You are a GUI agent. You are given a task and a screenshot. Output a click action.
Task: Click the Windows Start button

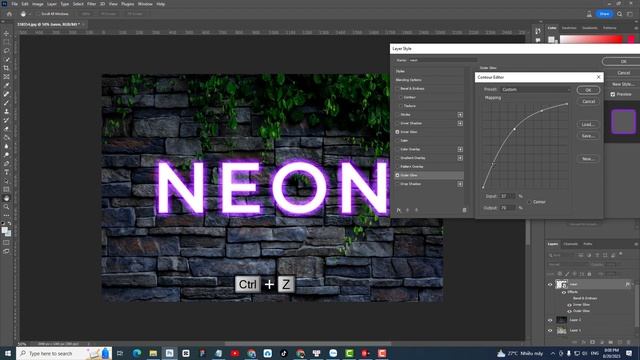click(x=7, y=353)
